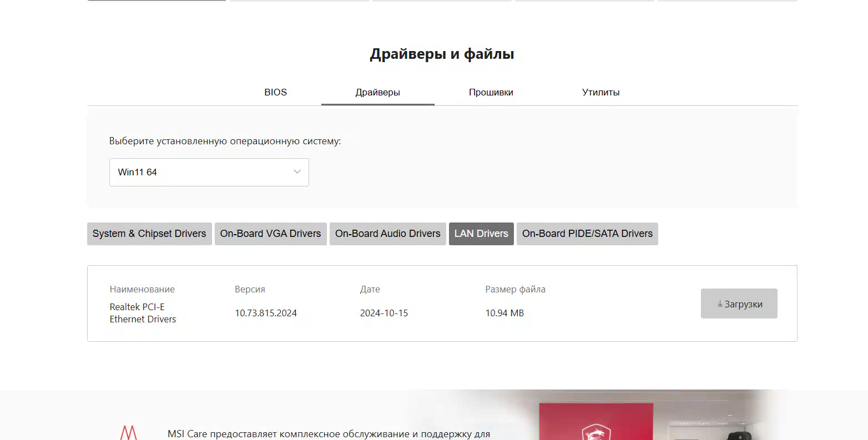Show On-Board PIDE/SATA Drivers category

(x=587, y=234)
